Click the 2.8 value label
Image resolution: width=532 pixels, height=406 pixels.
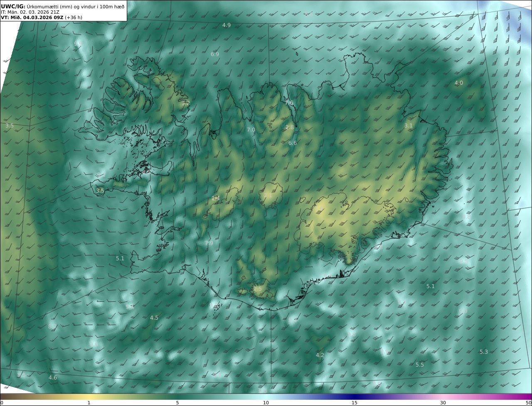pyautogui.click(x=290, y=127)
